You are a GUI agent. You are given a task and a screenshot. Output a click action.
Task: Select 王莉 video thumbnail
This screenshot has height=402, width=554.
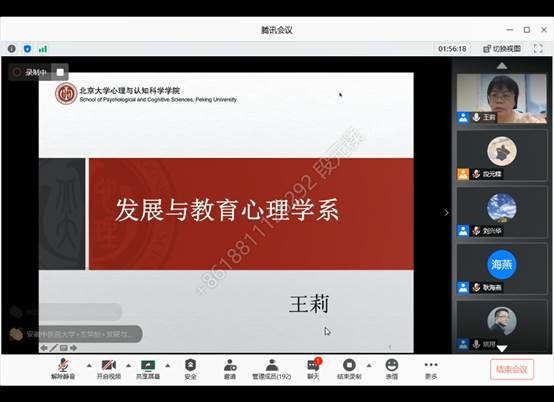(x=502, y=99)
